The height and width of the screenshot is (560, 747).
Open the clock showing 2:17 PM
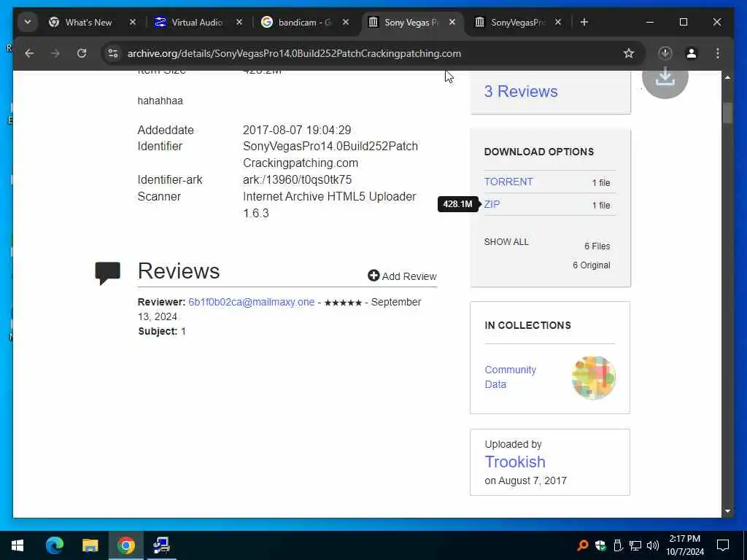684,545
